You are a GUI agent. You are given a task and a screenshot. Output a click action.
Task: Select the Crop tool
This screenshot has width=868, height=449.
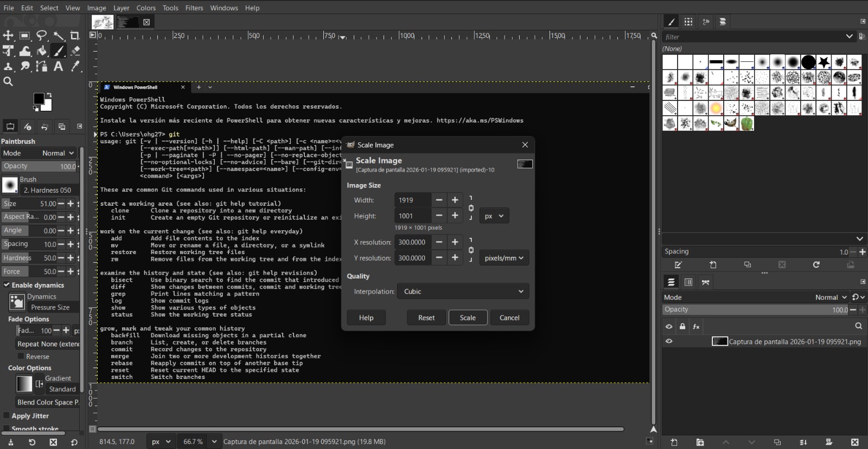[75, 36]
